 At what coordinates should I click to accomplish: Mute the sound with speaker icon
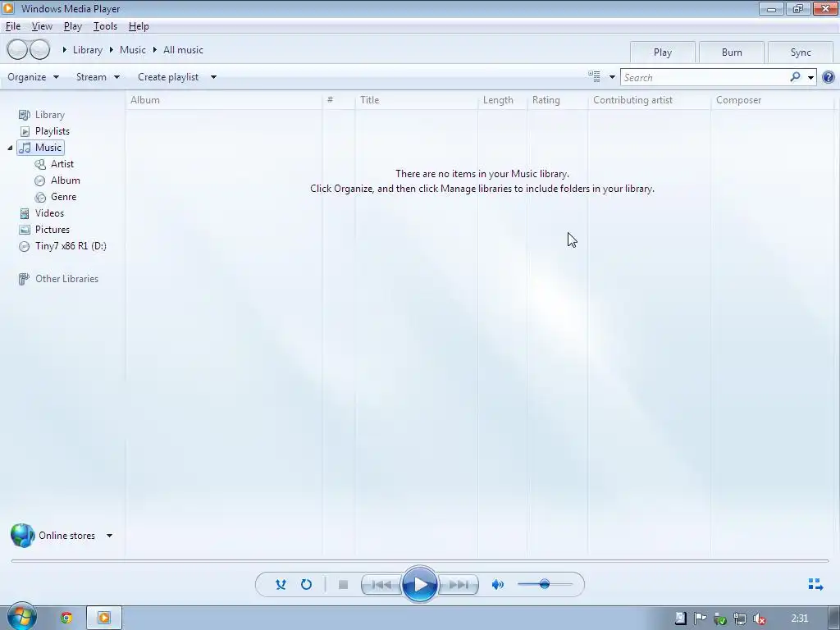pos(498,584)
